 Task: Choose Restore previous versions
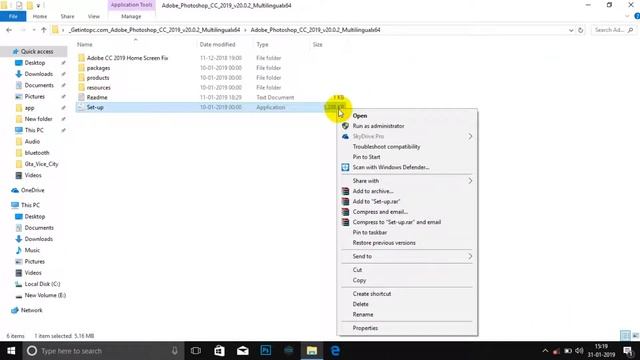point(384,242)
